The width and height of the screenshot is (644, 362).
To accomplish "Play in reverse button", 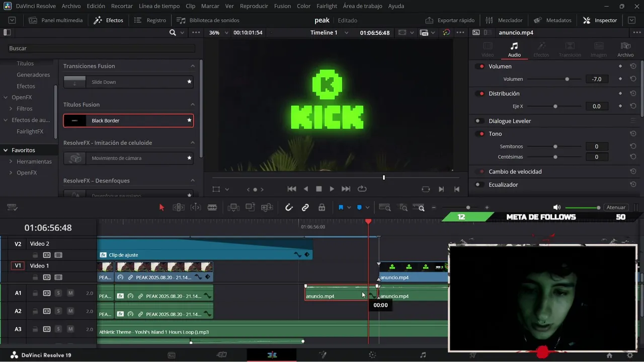I will 305,189.
